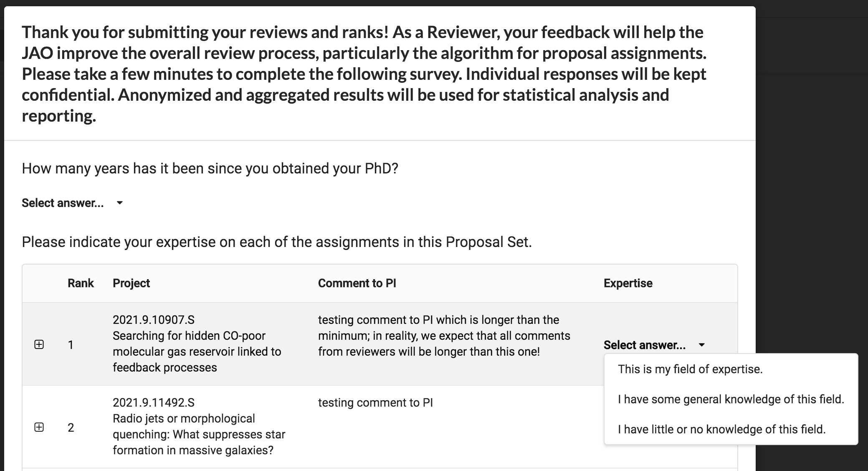Expand details for rank 2 project row
Screen dimensions: 868x471
(39, 427)
